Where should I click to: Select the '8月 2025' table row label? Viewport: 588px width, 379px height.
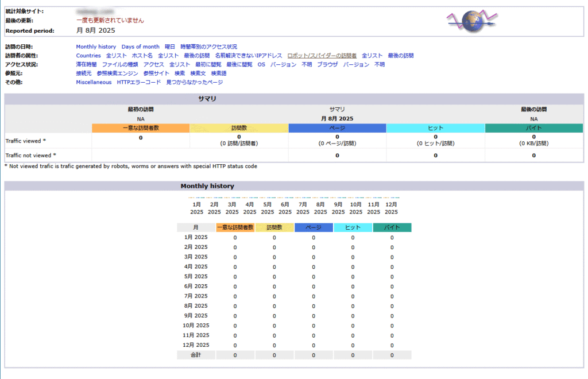[196, 306]
